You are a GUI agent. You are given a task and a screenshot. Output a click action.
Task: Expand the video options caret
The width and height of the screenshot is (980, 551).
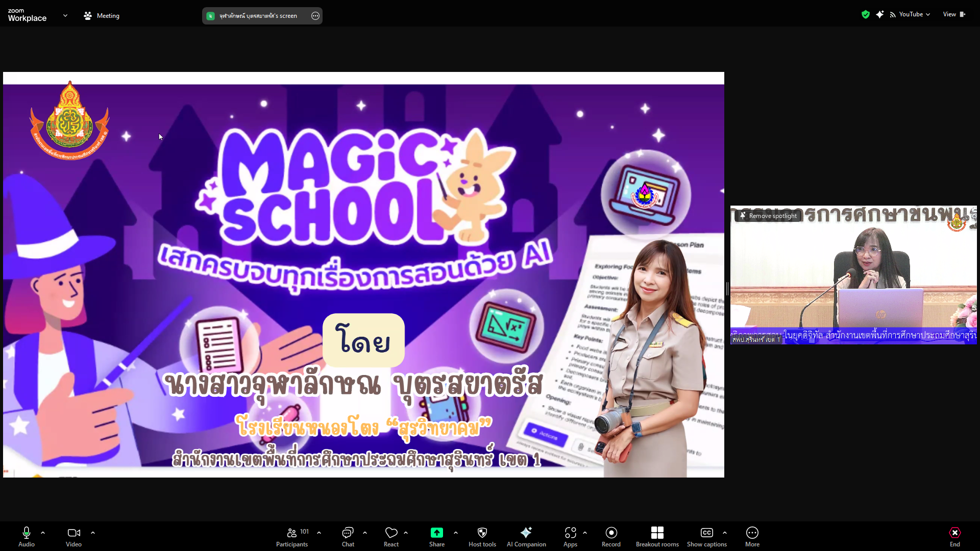click(93, 533)
